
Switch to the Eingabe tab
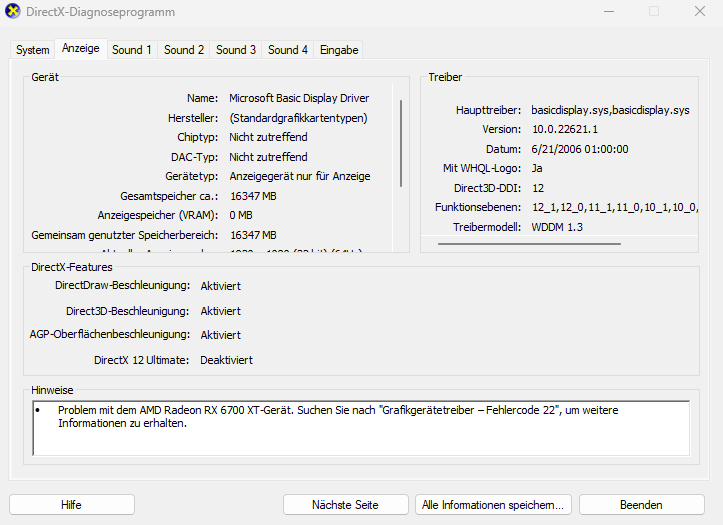tap(339, 50)
